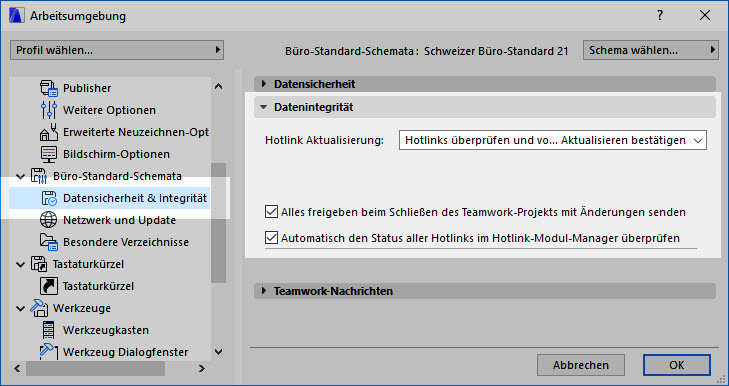Screen dimensions: 729x386
Task: Select the Tastaturkürzel child entry
Action: (98, 286)
